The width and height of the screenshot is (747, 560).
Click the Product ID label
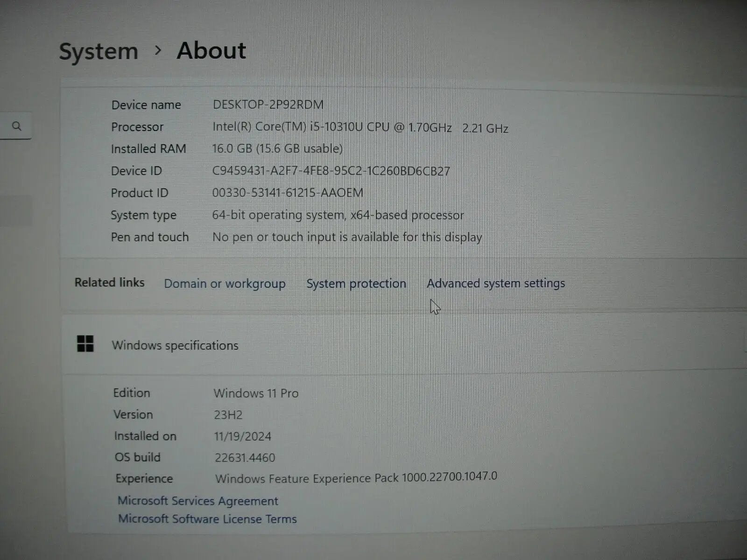[140, 193]
